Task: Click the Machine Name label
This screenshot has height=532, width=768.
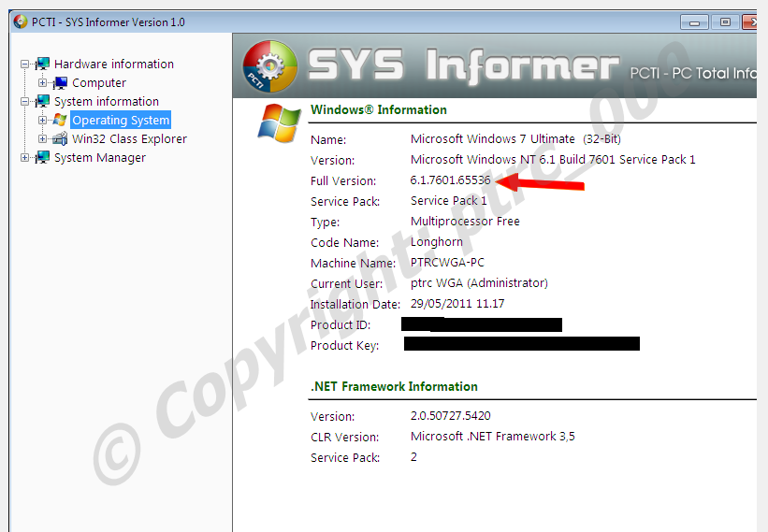Action: (353, 264)
